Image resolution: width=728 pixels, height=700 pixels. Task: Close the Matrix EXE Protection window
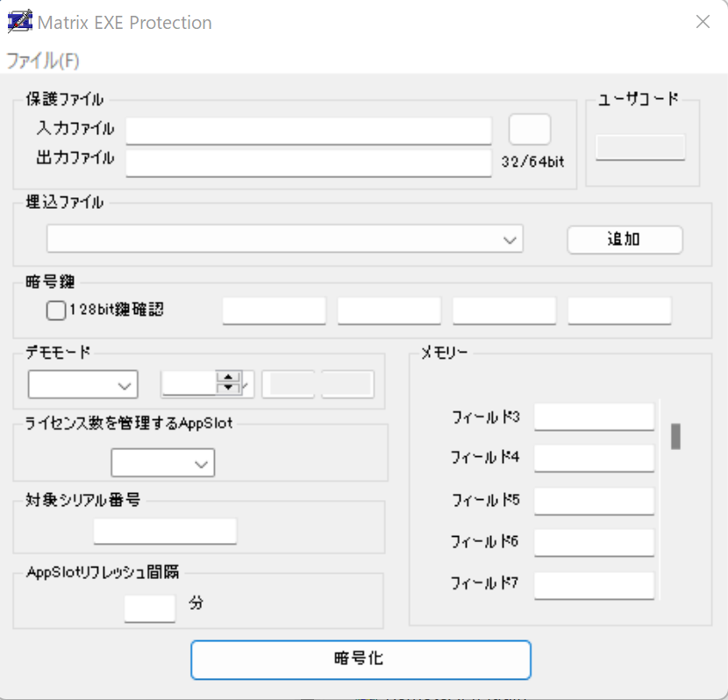(x=703, y=21)
